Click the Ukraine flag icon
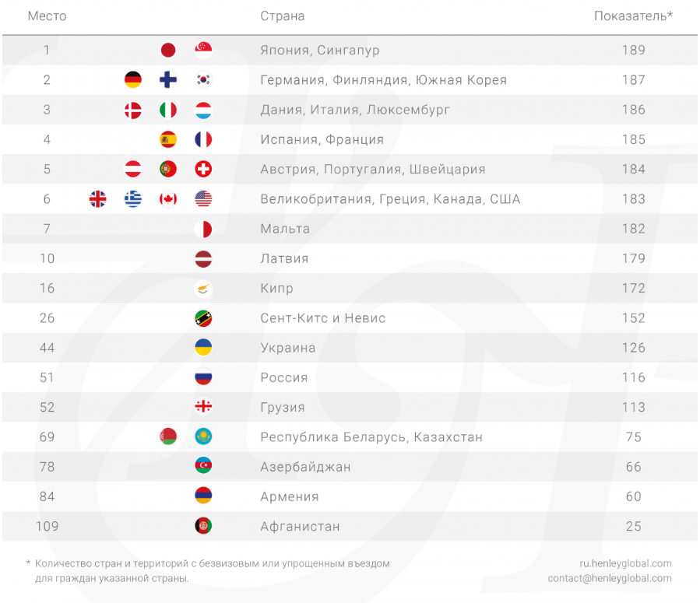The height and width of the screenshot is (603, 700). 203,348
